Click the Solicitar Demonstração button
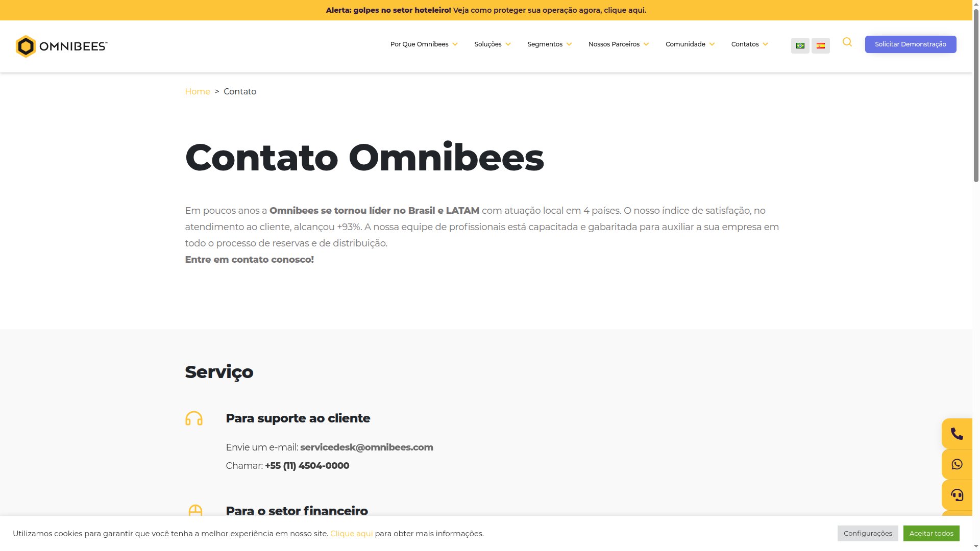This screenshot has width=980, height=551. [911, 44]
